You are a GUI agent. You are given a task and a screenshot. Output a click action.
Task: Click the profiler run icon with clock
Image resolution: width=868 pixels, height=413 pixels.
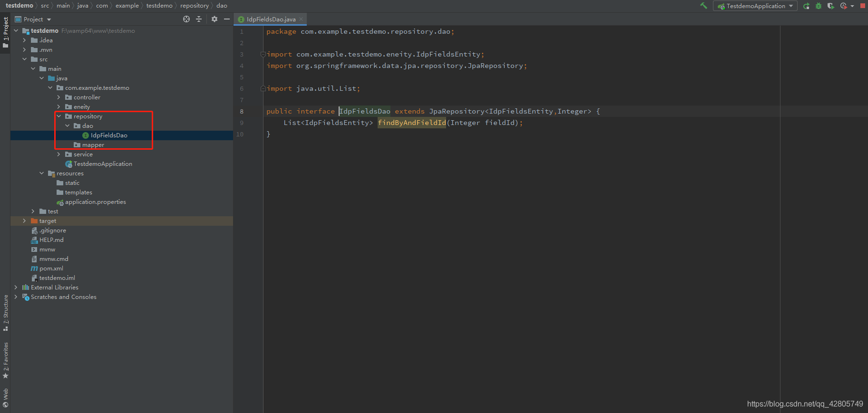click(x=843, y=6)
